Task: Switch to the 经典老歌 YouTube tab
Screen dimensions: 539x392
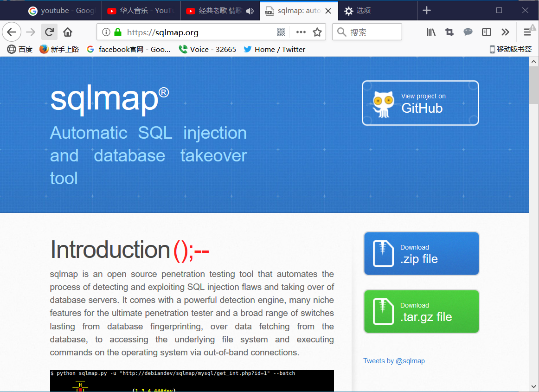Action: (x=220, y=11)
